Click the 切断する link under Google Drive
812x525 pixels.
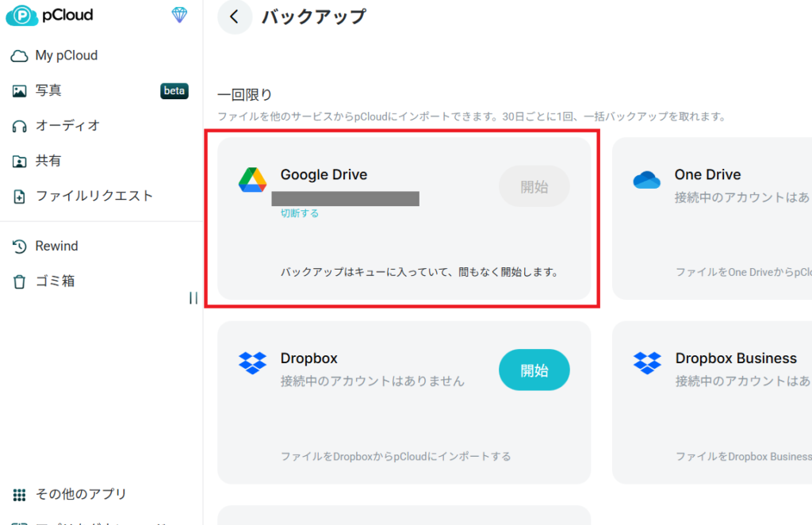300,213
